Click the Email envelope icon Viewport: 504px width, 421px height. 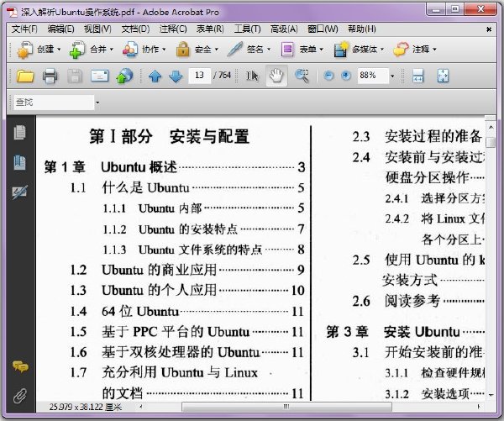(x=100, y=76)
